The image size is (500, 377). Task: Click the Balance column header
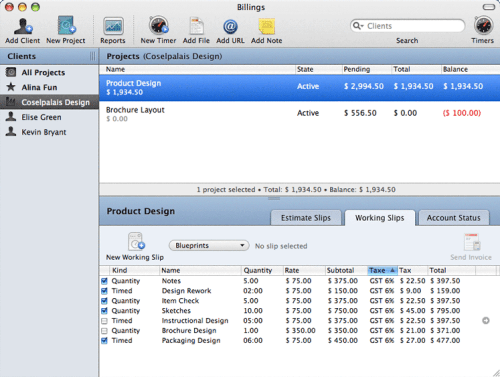point(470,69)
